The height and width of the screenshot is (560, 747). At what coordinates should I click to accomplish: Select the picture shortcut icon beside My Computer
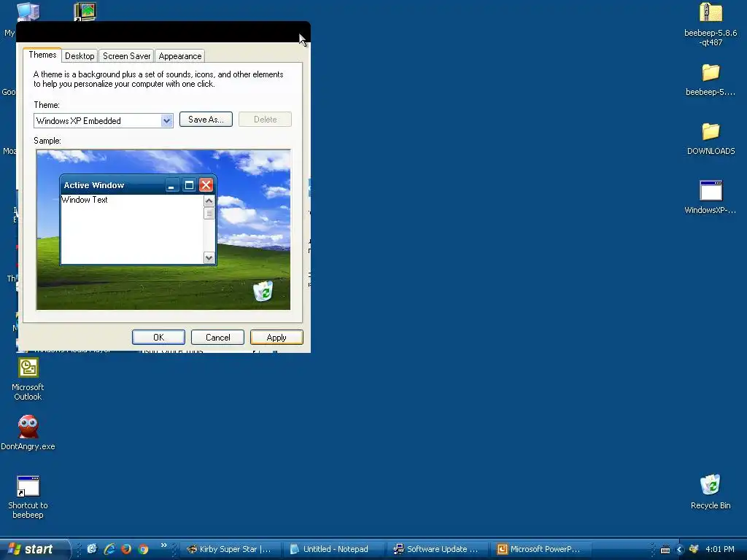[85, 11]
